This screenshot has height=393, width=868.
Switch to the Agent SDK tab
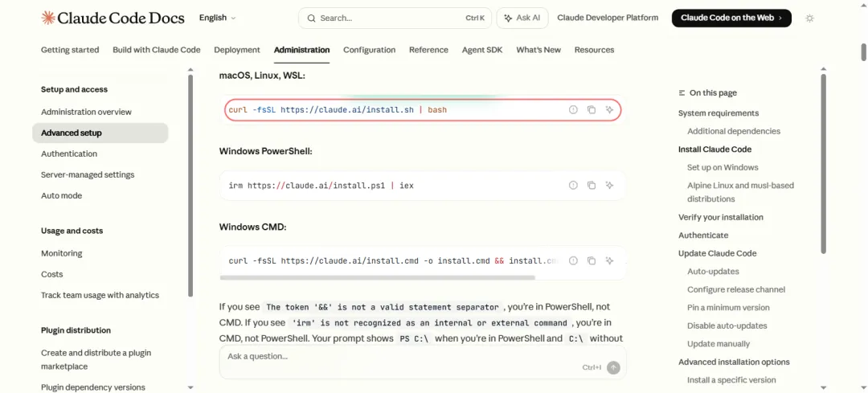[481, 50]
